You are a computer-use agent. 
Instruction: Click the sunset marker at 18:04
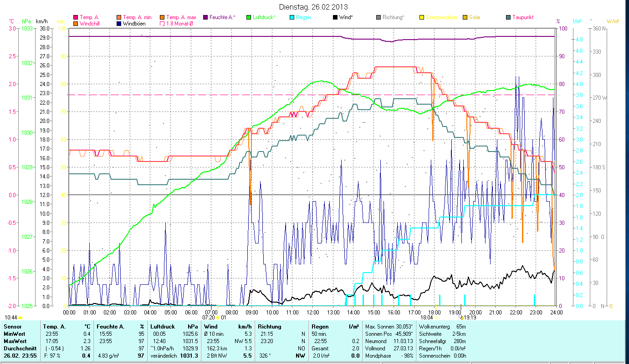[435, 318]
